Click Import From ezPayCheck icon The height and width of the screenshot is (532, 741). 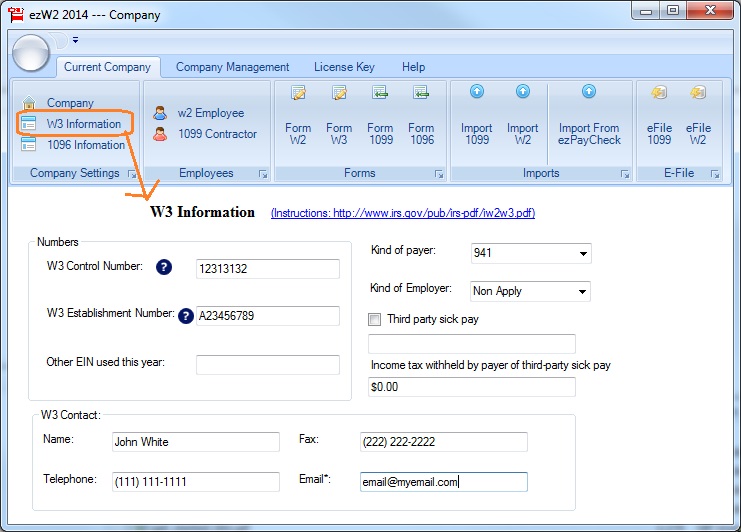click(589, 92)
